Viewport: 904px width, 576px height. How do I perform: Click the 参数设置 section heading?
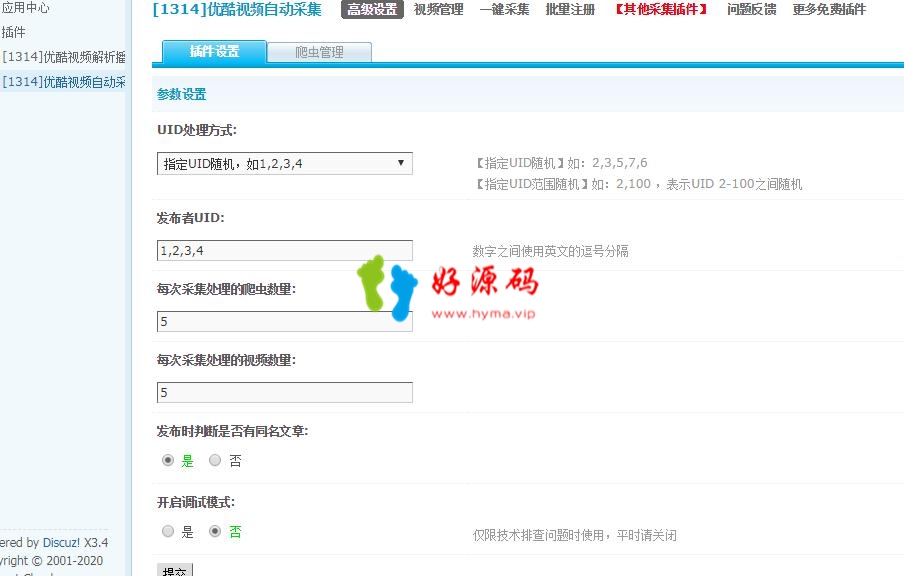pyautogui.click(x=182, y=94)
